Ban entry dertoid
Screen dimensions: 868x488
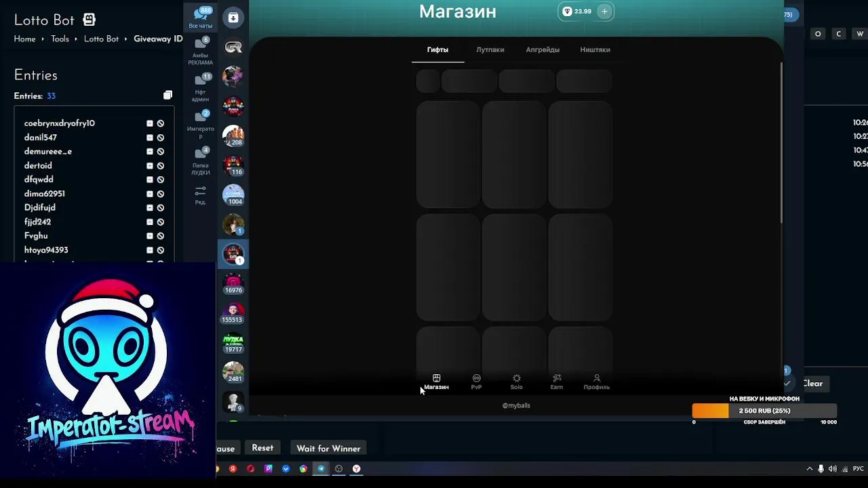click(x=161, y=165)
